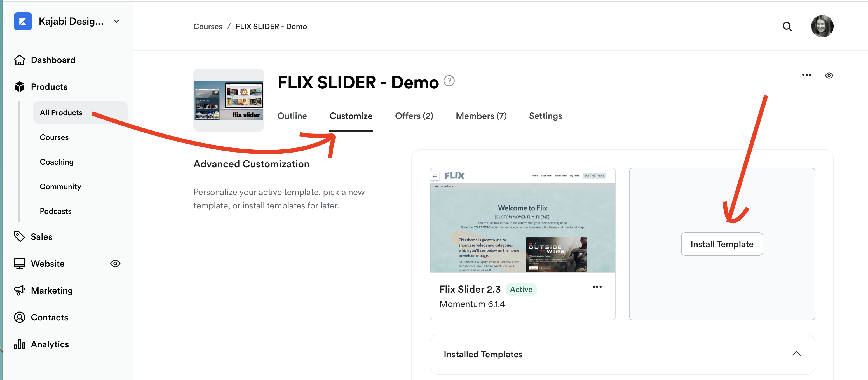
Task: Open Contacts person icon in sidebar
Action: pyautogui.click(x=20, y=317)
